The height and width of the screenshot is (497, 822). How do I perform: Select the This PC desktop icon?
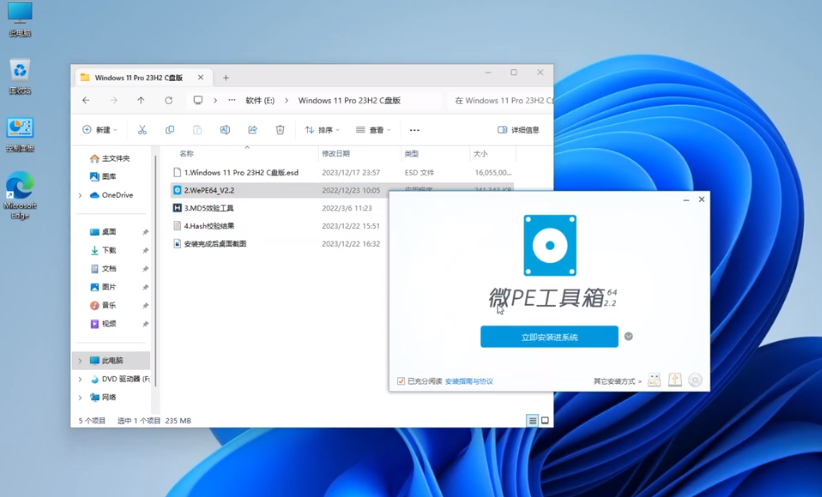(20, 20)
